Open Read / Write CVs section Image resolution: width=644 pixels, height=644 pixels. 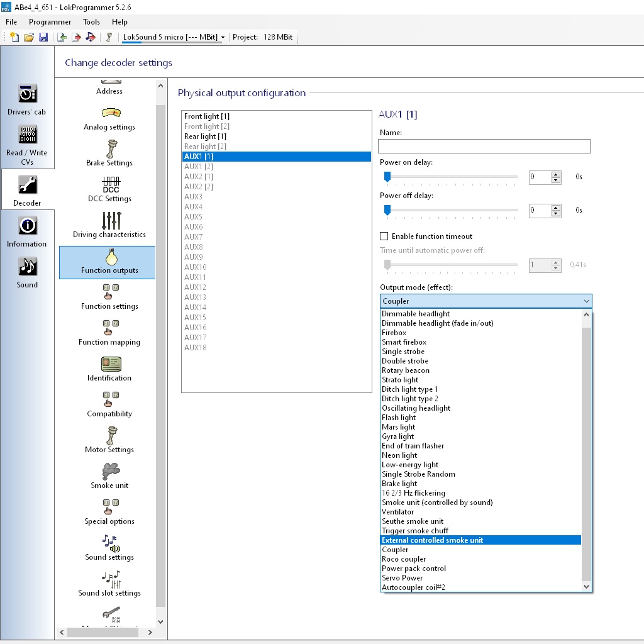pos(27,144)
